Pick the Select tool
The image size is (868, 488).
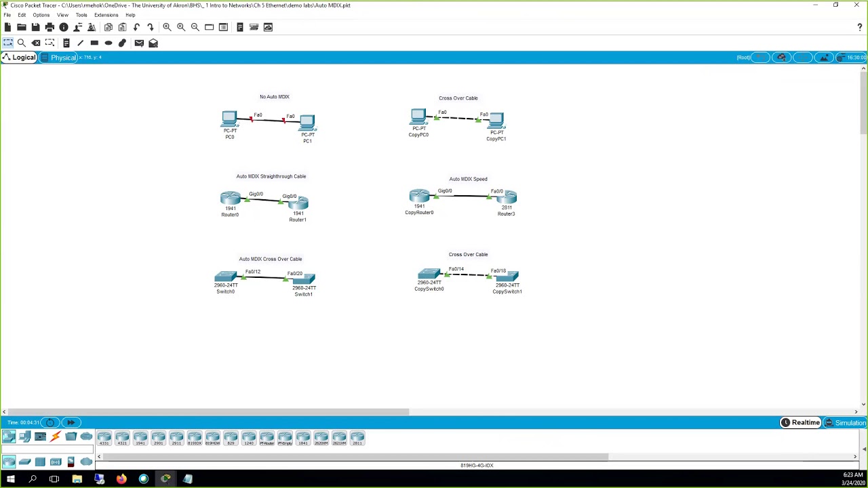[x=8, y=43]
